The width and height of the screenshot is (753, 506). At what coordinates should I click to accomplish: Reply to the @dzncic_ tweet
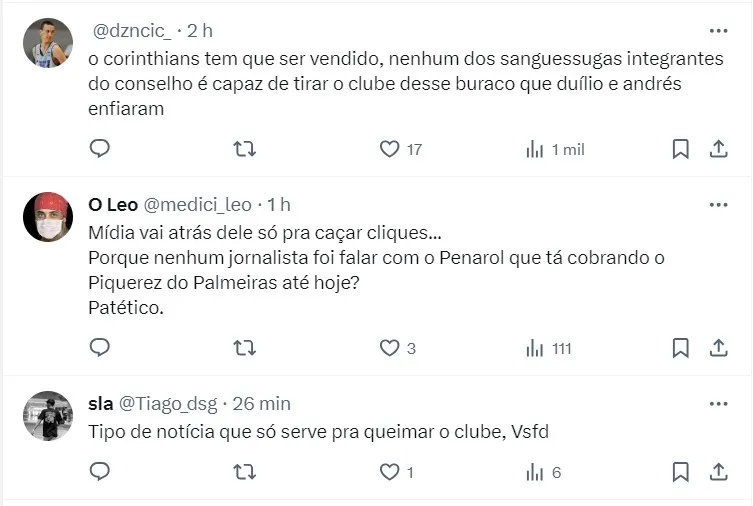point(100,149)
